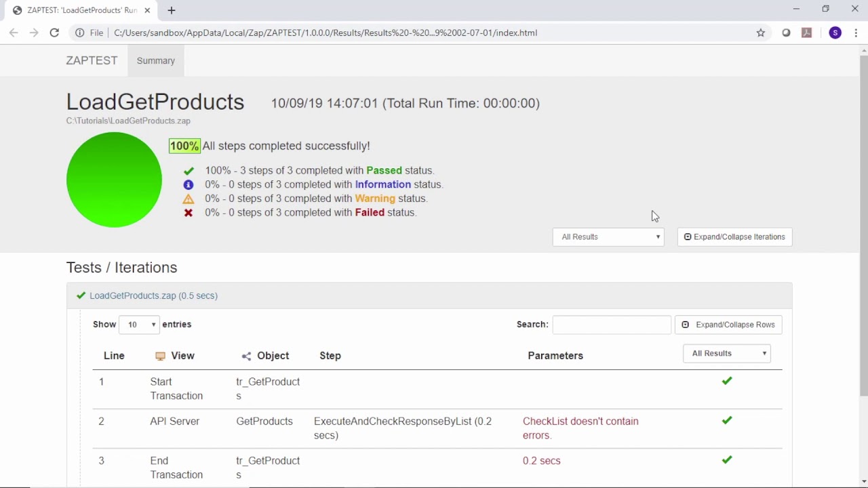The height and width of the screenshot is (488, 868).
Task: Click green checkmark in row 3 End Transaction
Action: (x=727, y=460)
